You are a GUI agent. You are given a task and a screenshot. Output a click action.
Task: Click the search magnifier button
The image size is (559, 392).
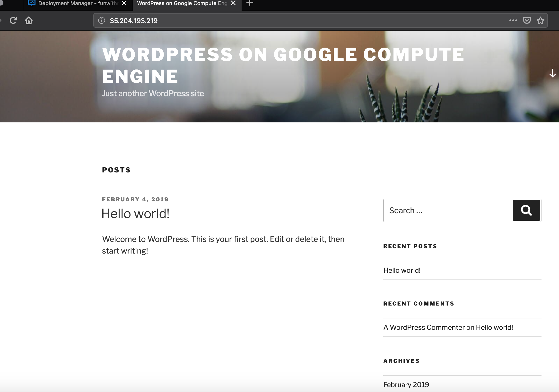coord(526,211)
